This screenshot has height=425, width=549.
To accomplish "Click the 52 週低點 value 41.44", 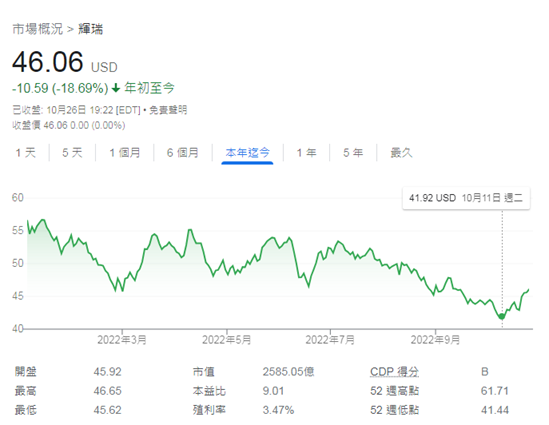I will click(495, 410).
